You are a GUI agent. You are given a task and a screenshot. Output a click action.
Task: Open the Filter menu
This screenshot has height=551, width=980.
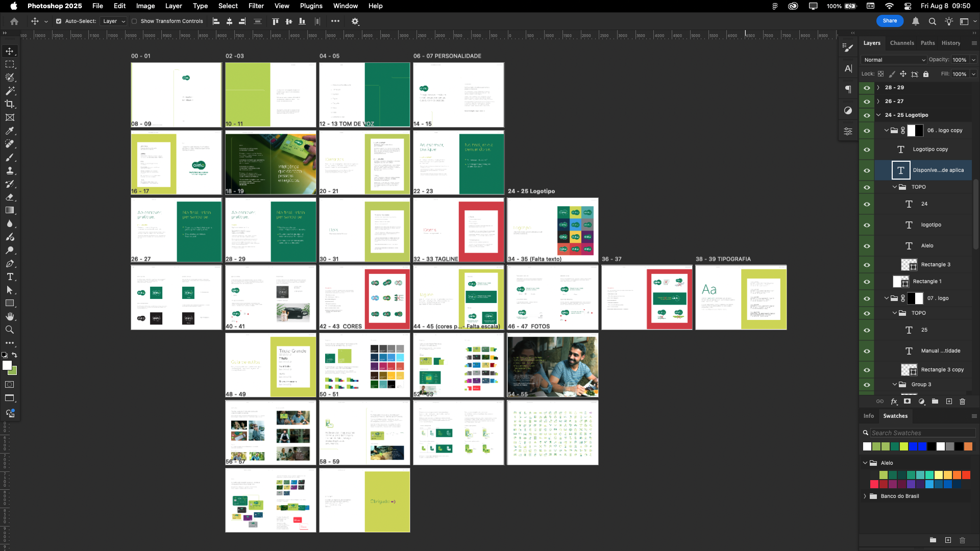256,6
